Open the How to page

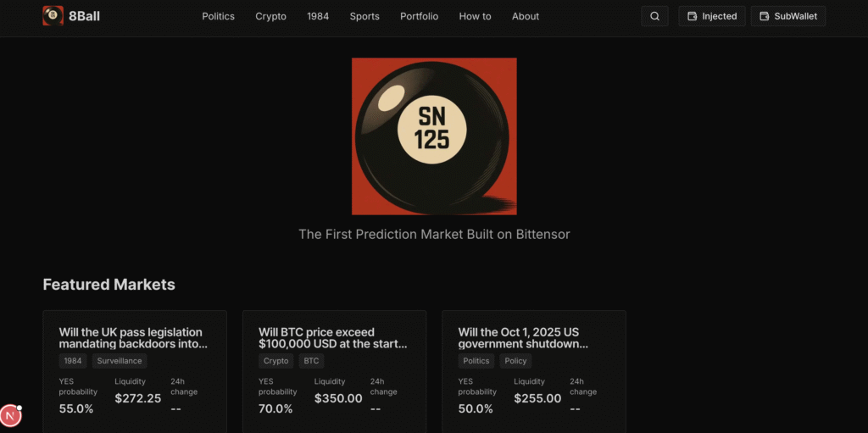pyautogui.click(x=475, y=16)
